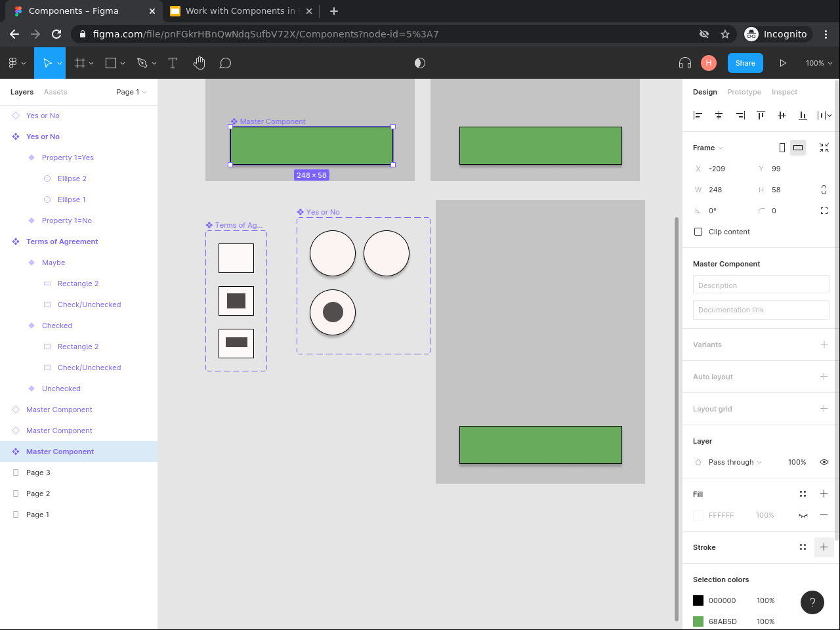Screen dimensions: 840x630
Task: Open the 100% zoom dropdown
Action: [x=818, y=63]
